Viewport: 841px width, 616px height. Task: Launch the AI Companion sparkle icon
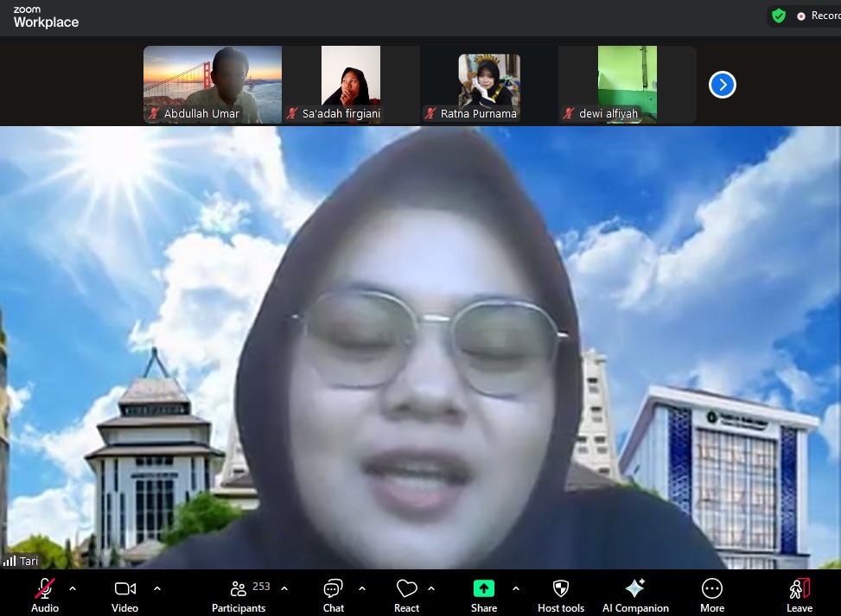(x=635, y=588)
